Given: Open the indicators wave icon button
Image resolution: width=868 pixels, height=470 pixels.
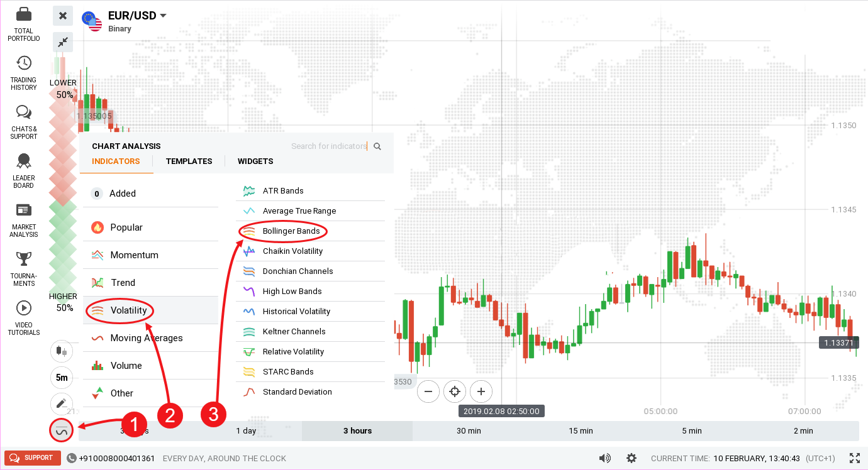Looking at the screenshot, I should (x=62, y=431).
